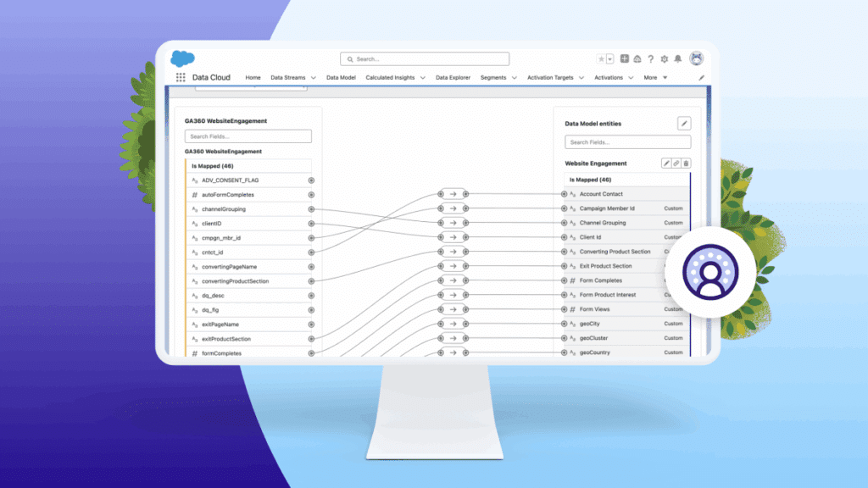Select the clientID source field row
Viewport: 868px width, 488px height.
[x=246, y=224]
